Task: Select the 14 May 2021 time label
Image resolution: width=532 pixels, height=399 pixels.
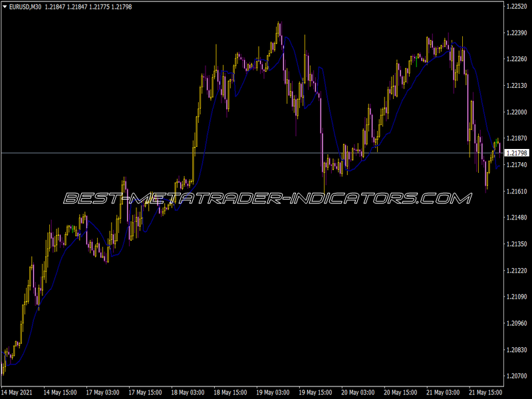Action: (17, 392)
